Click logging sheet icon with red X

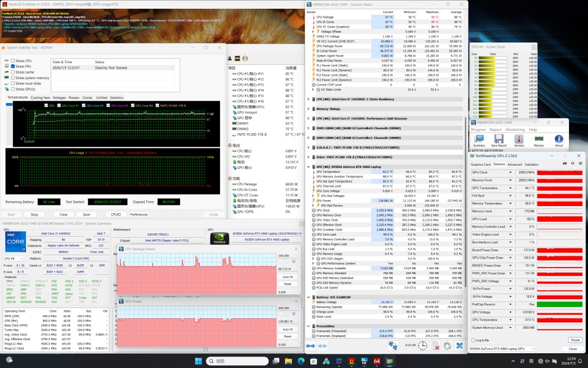coord(435,346)
